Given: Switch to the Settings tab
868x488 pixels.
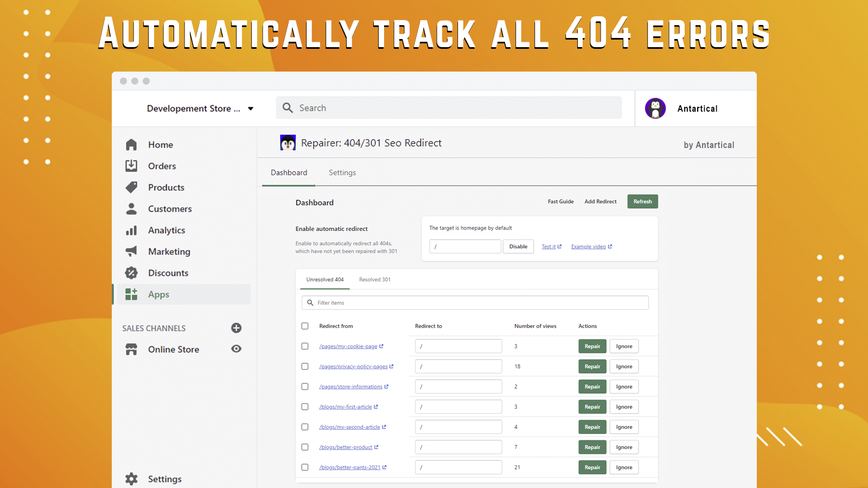Looking at the screenshot, I should (x=342, y=172).
